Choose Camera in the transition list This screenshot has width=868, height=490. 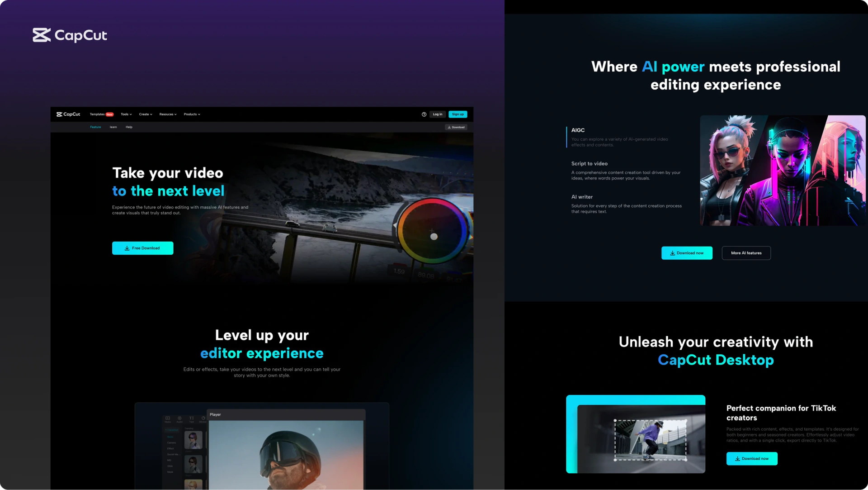(171, 443)
